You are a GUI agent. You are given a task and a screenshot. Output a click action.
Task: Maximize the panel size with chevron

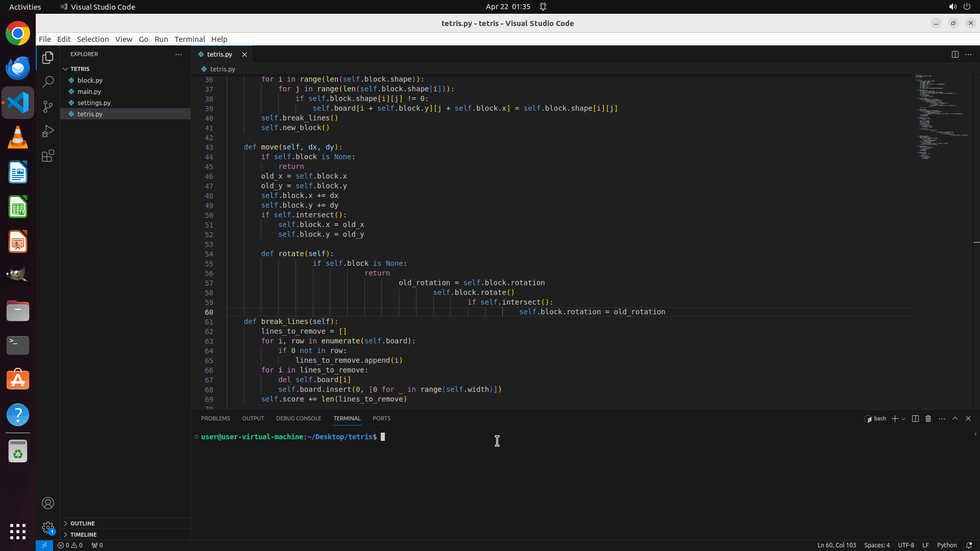[x=955, y=418]
